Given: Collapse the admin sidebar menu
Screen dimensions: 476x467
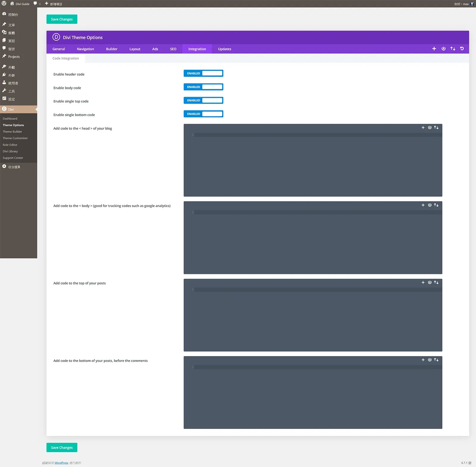Looking at the screenshot, I should click(x=11, y=167).
